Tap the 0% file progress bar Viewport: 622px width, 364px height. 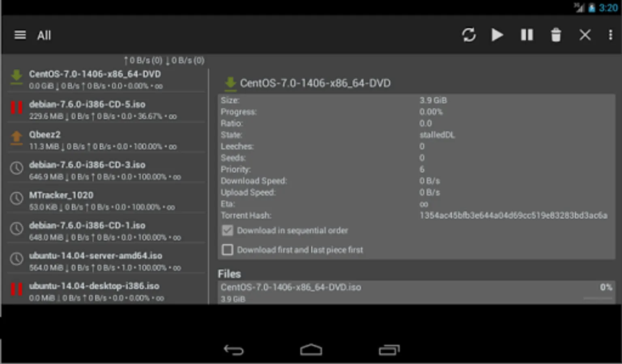tap(598, 298)
